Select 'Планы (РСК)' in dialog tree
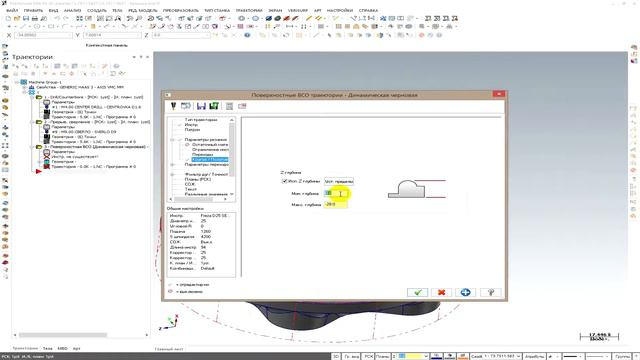 coord(198,179)
